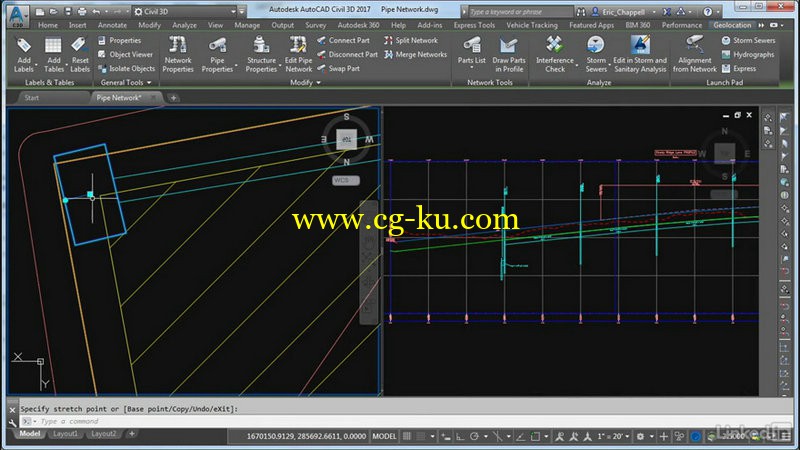This screenshot has width=800, height=450.
Task: Open the Insert ribbon tab
Action: pyautogui.click(x=77, y=25)
